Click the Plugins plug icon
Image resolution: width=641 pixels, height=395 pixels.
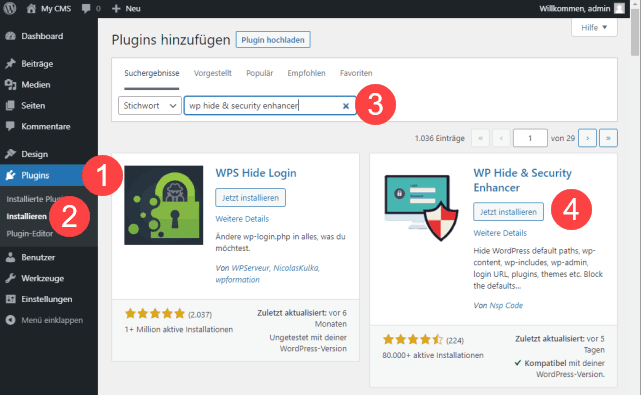pyautogui.click(x=10, y=175)
